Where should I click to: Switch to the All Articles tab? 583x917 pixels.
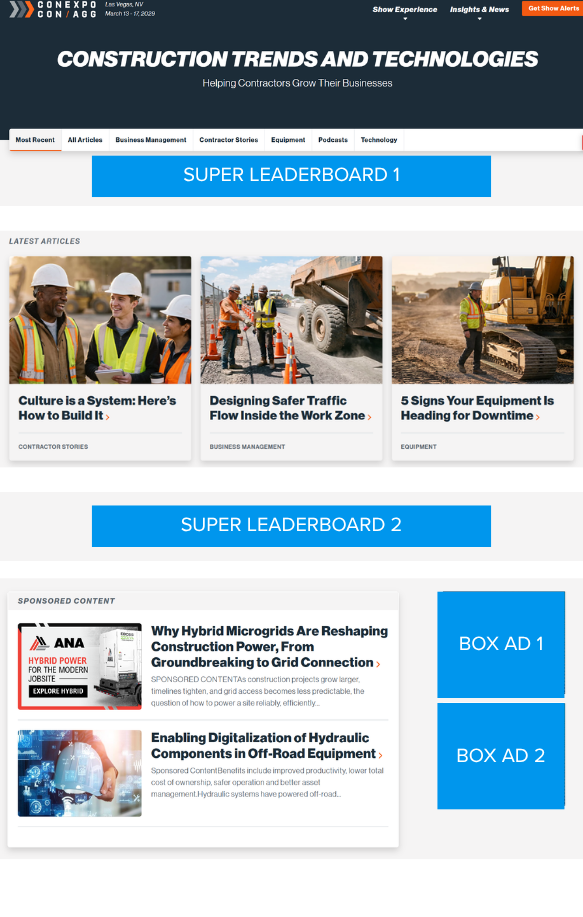(x=85, y=140)
